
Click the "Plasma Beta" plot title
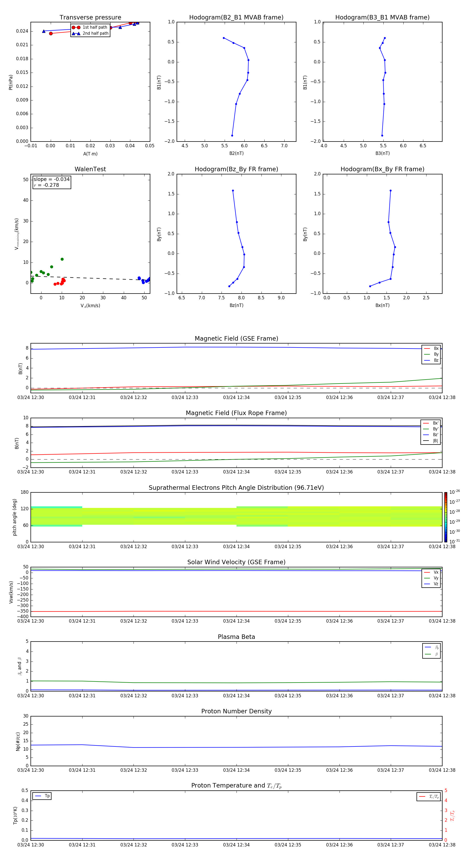pyautogui.click(x=236, y=637)
